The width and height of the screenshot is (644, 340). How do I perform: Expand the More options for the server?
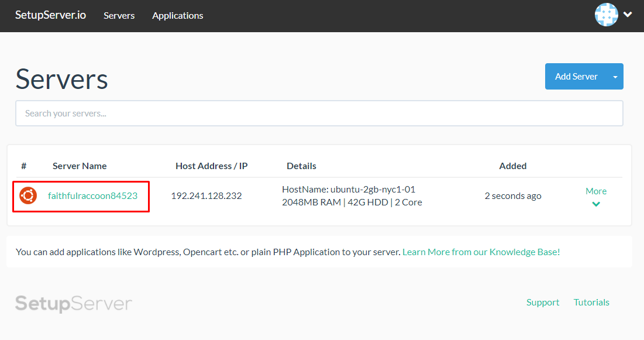[x=595, y=197]
